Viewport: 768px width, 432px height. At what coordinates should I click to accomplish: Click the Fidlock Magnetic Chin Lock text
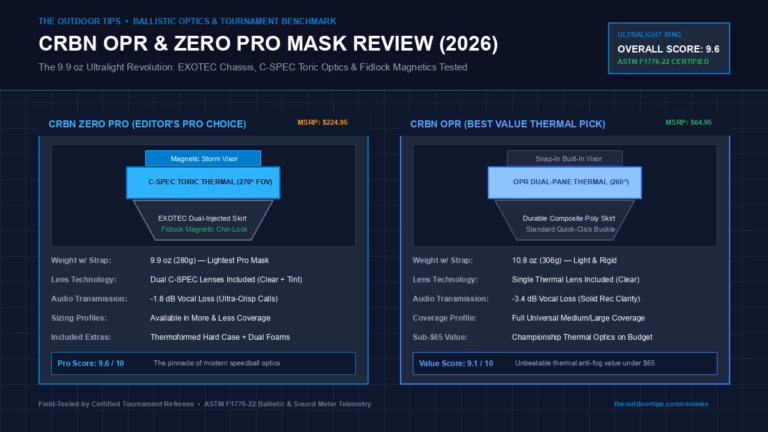[204, 229]
